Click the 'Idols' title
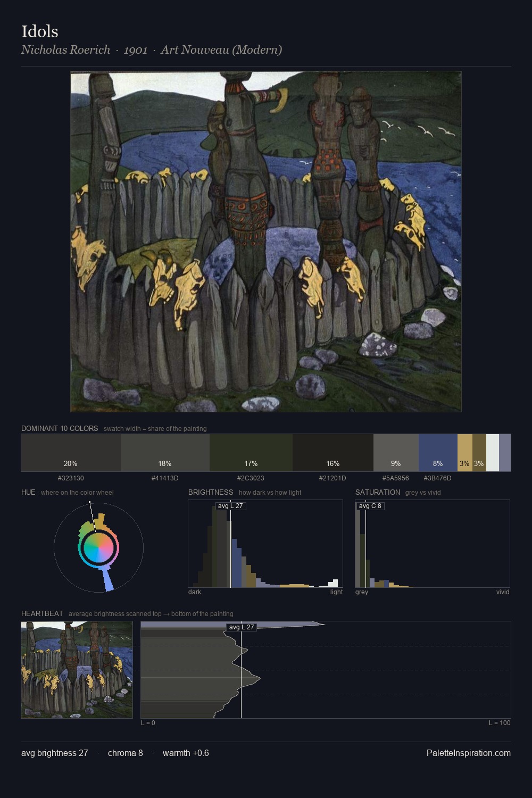The width and height of the screenshot is (532, 798). pos(40,31)
